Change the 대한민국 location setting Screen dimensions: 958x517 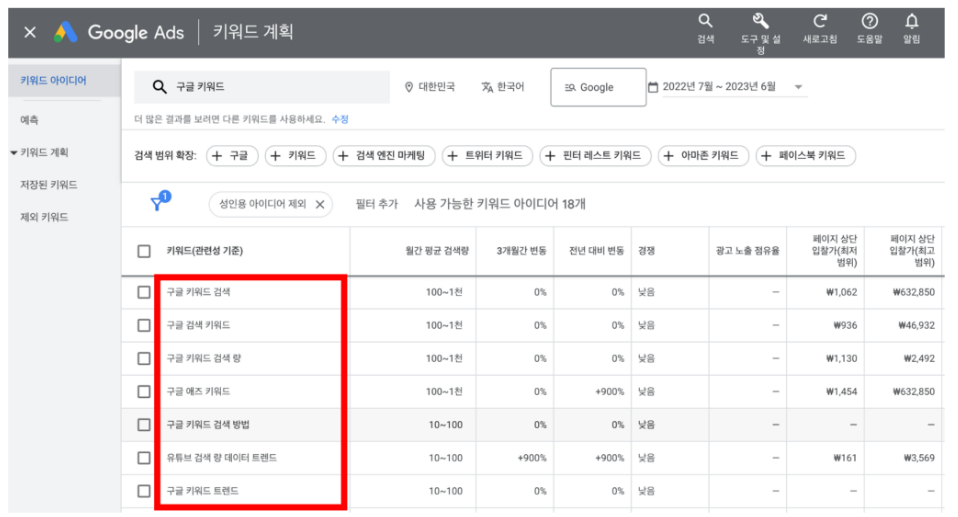[430, 87]
